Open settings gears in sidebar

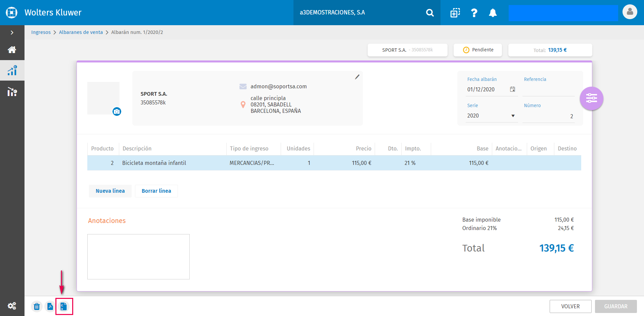12,306
